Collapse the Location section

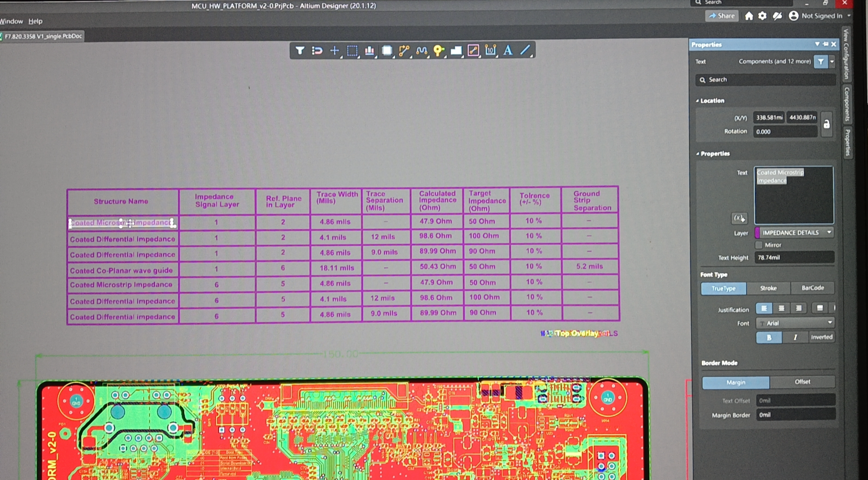pos(698,101)
